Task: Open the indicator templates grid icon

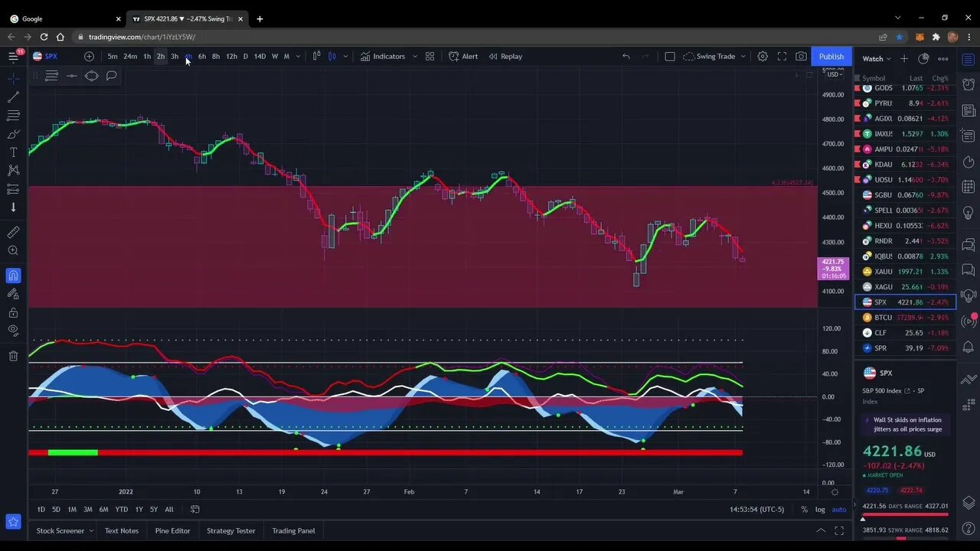Action: click(x=430, y=56)
